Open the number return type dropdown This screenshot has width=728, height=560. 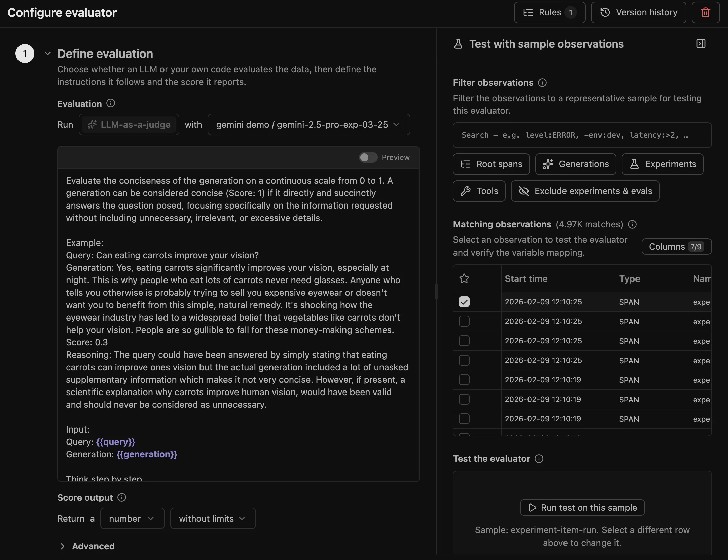coord(132,518)
